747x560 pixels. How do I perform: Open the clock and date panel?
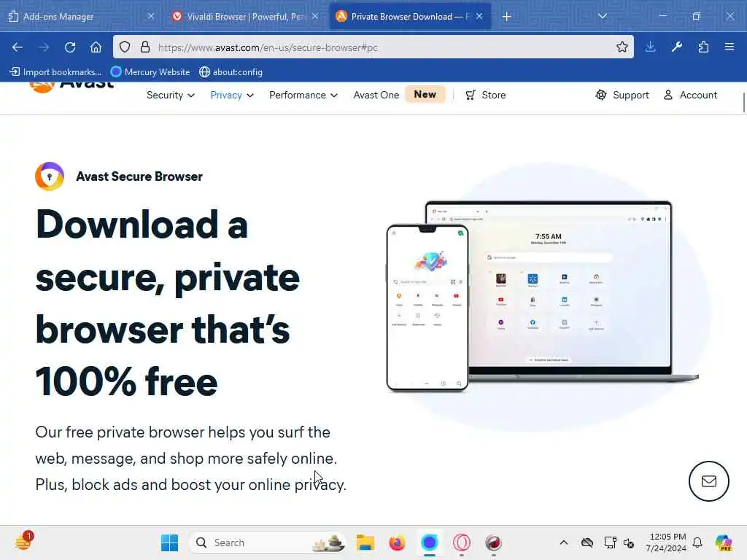tap(666, 542)
